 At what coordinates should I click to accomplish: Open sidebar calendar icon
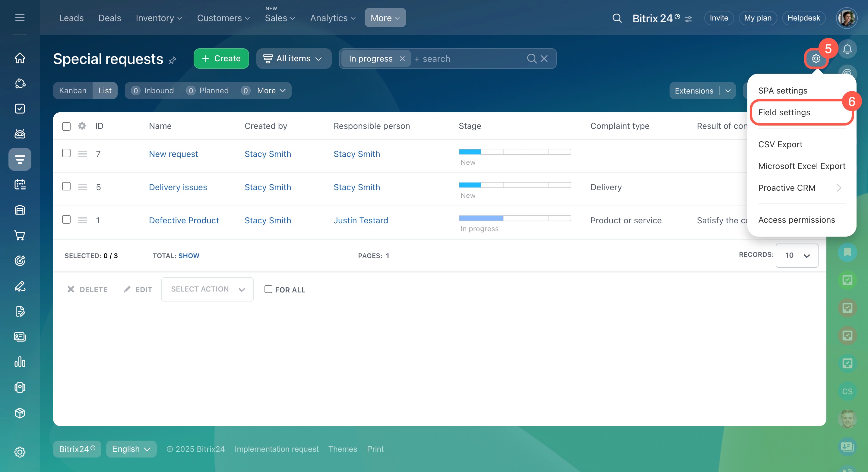click(x=20, y=184)
